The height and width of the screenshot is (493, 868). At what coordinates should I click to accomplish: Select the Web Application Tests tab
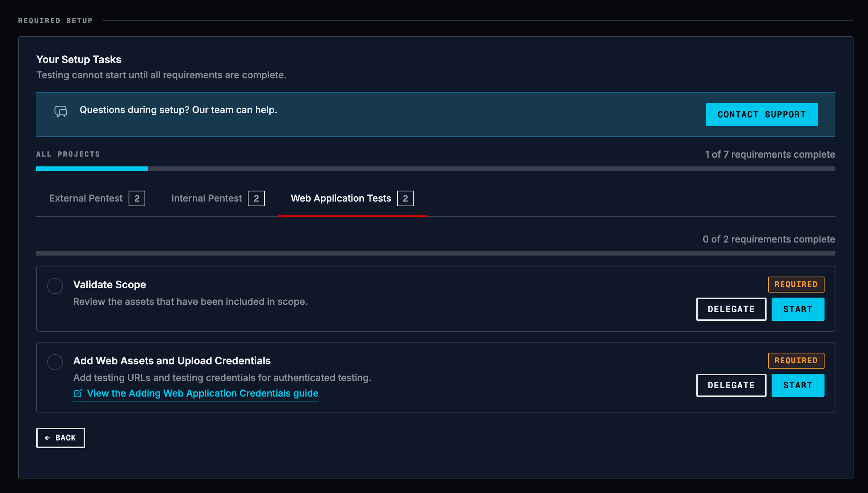coord(352,198)
